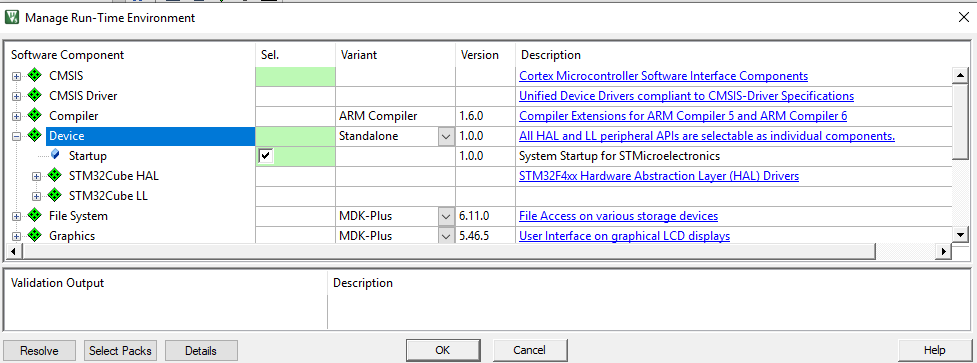
Task: Click the Compiler version 1.6.0 cell
Action: click(x=485, y=116)
